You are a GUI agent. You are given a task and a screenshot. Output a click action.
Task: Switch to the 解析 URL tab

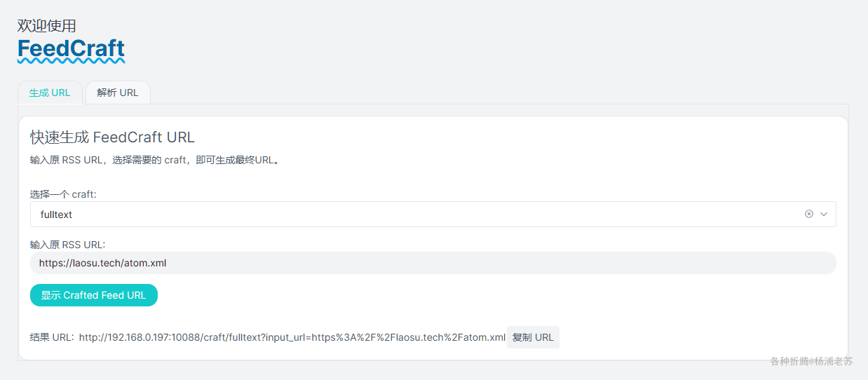click(x=118, y=93)
